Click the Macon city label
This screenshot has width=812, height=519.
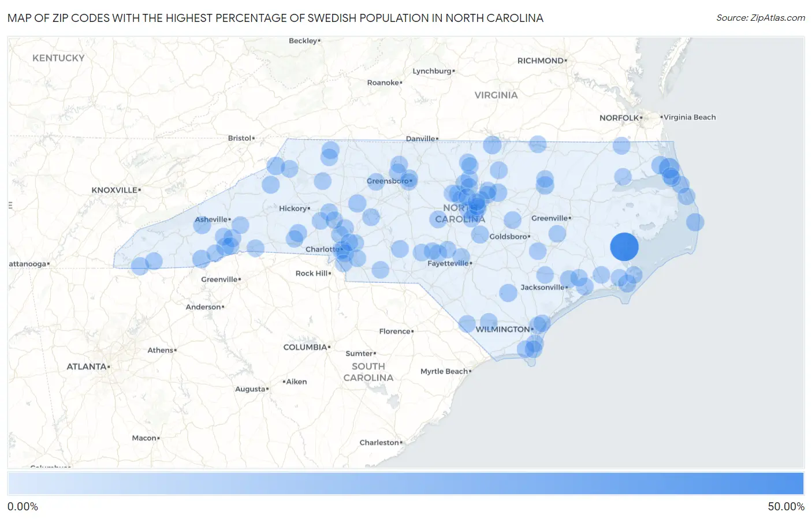[144, 438]
